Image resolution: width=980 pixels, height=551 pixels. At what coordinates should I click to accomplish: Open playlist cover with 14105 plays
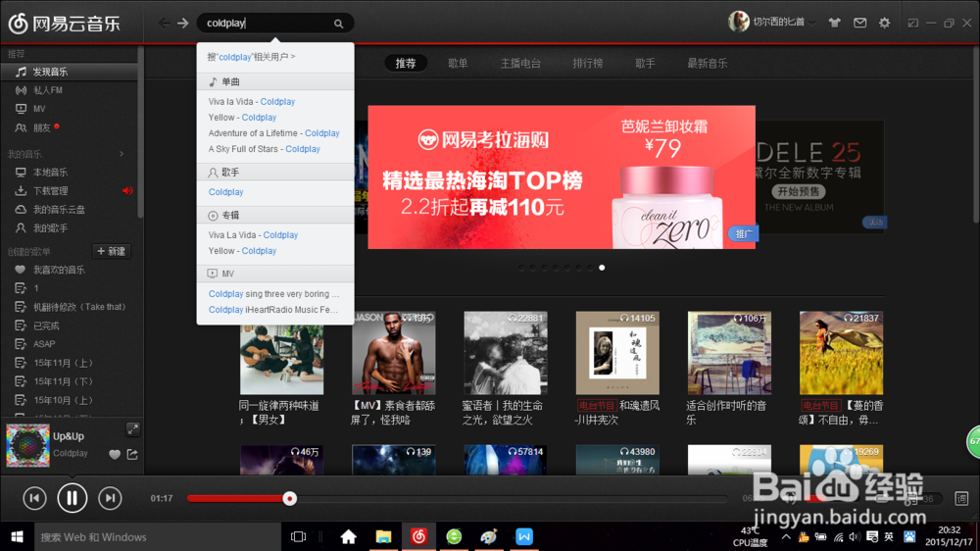click(x=617, y=353)
